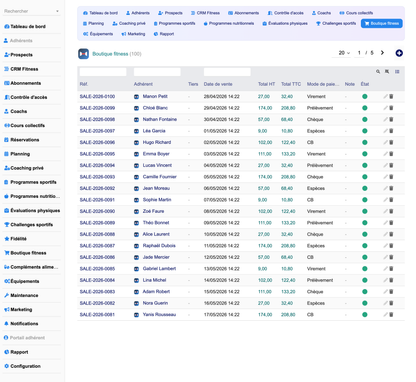The height and width of the screenshot is (382, 416).
Task: Click the Maintenance wrench icon
Action: coord(6,295)
